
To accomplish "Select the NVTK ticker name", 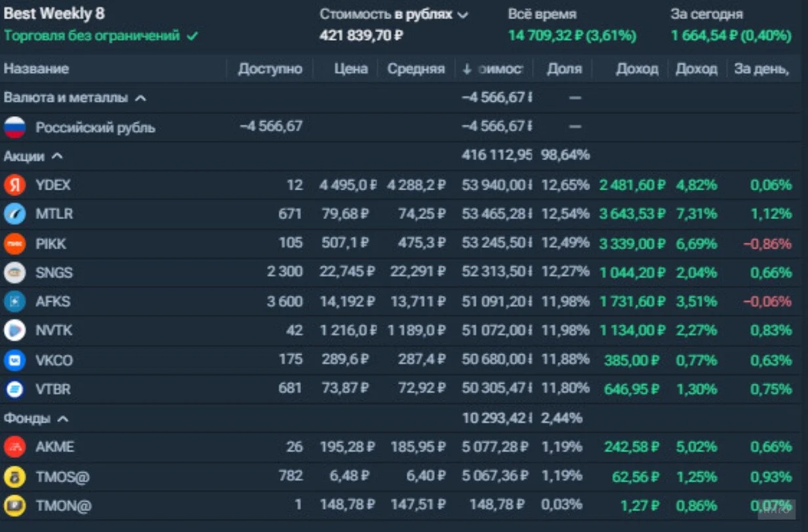I will pyautogui.click(x=54, y=331).
